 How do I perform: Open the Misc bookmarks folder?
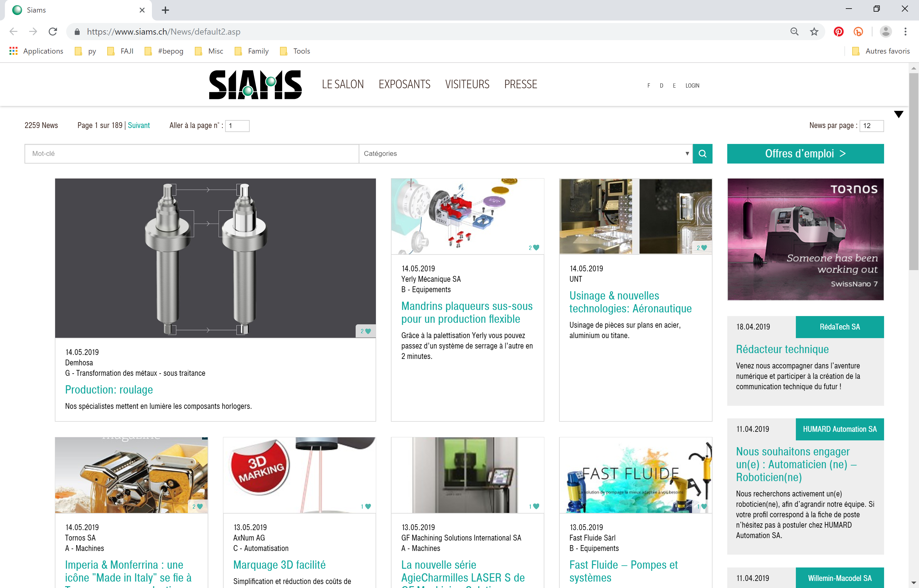point(209,51)
